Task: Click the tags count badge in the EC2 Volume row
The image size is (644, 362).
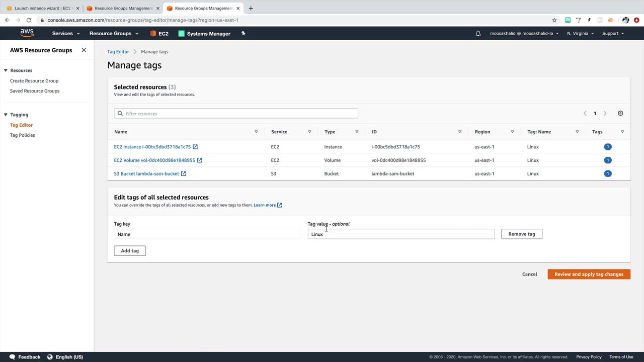Action: pos(608,160)
